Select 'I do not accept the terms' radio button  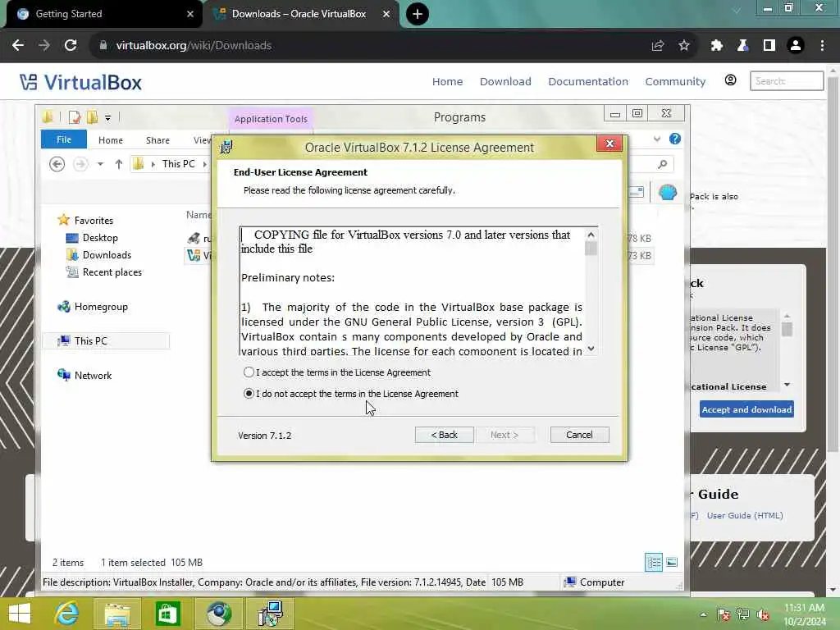tap(249, 394)
